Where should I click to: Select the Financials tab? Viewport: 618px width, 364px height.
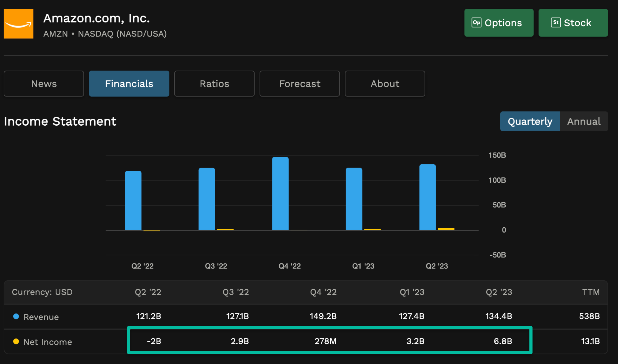point(129,83)
